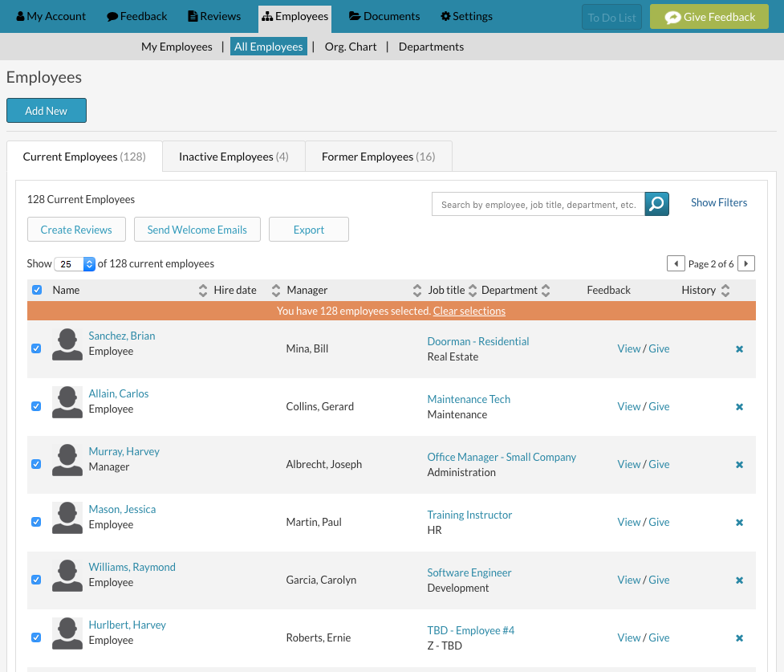Screen dimensions: 784x672
Task: Remove Williams, Raymond with the X icon
Action: pos(740,580)
